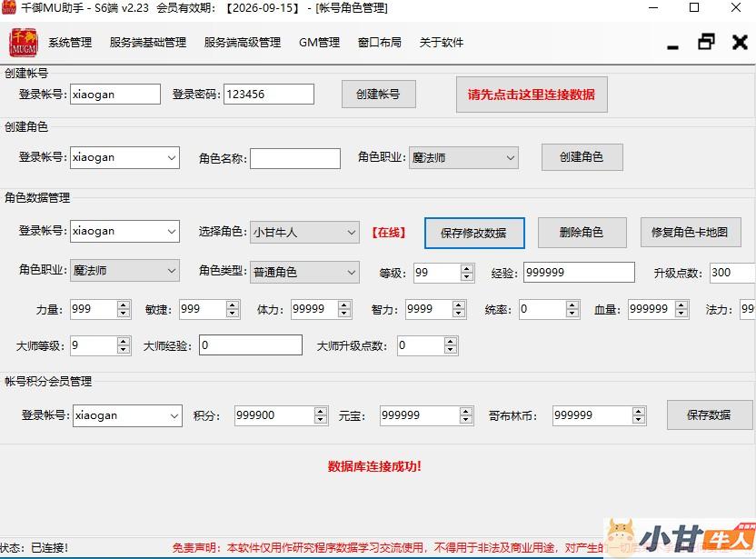The image size is (756, 559).
Task: Expand the 角色类型 dropdown showing 普通角色
Action: pyautogui.click(x=351, y=272)
